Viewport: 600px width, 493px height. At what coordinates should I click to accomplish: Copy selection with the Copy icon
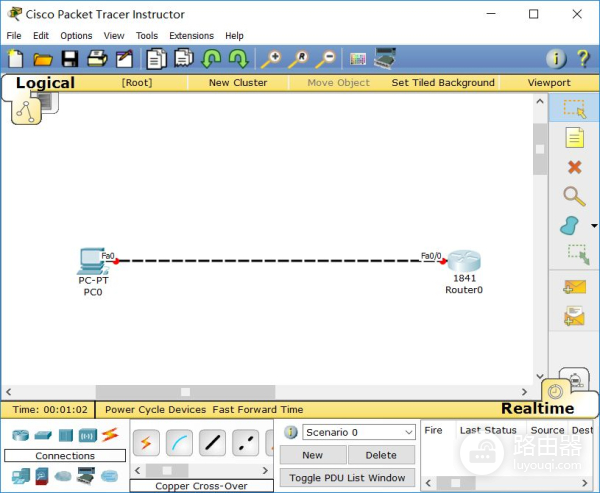(157, 59)
